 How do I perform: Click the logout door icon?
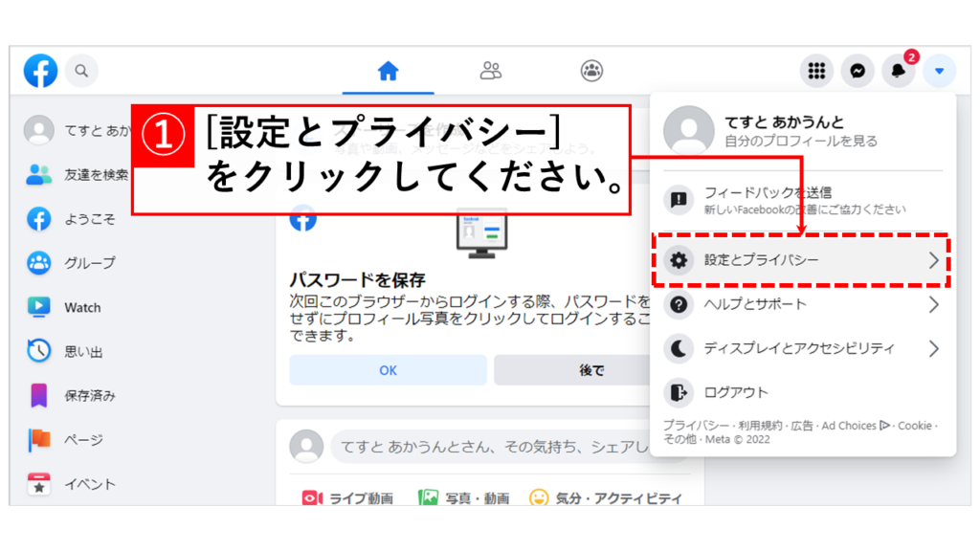[x=679, y=392]
